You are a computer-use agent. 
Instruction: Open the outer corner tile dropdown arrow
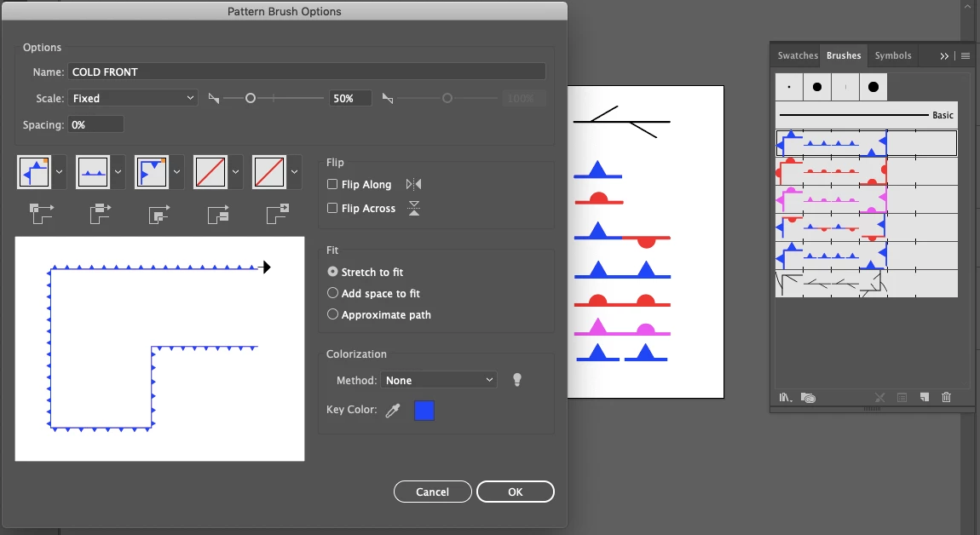[60, 172]
